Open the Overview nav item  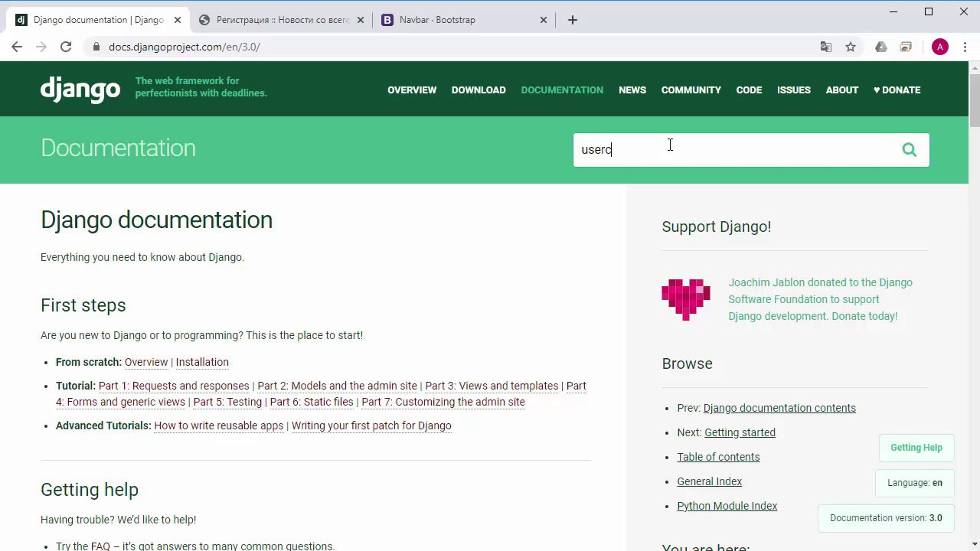pos(412,90)
